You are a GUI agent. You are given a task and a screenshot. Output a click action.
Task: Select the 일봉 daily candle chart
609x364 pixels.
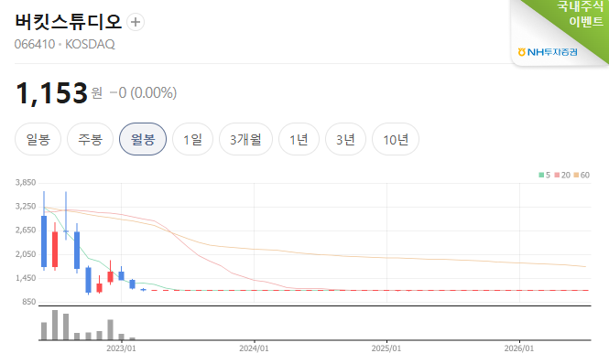pyautogui.click(x=38, y=139)
